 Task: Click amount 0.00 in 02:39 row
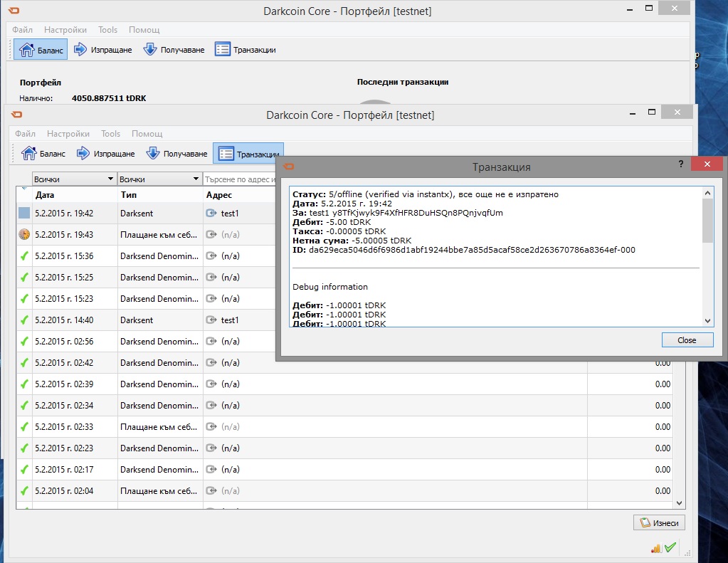tap(663, 384)
